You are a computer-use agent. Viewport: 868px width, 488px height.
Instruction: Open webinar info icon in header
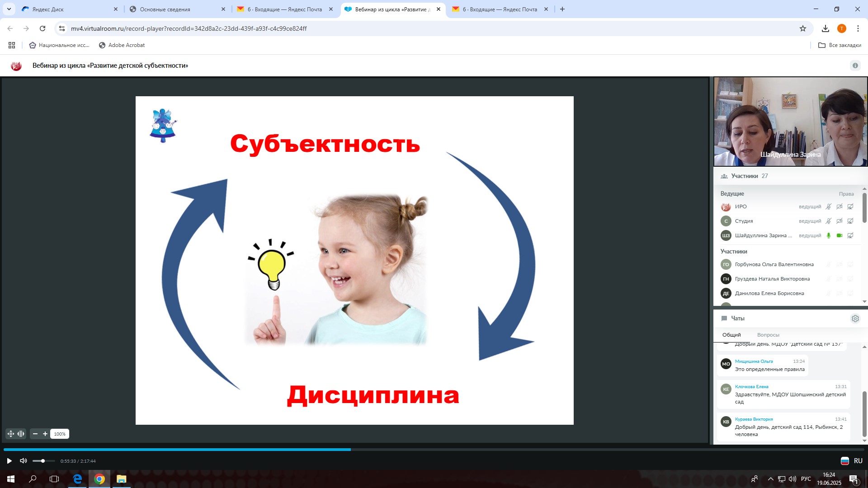[x=855, y=66]
